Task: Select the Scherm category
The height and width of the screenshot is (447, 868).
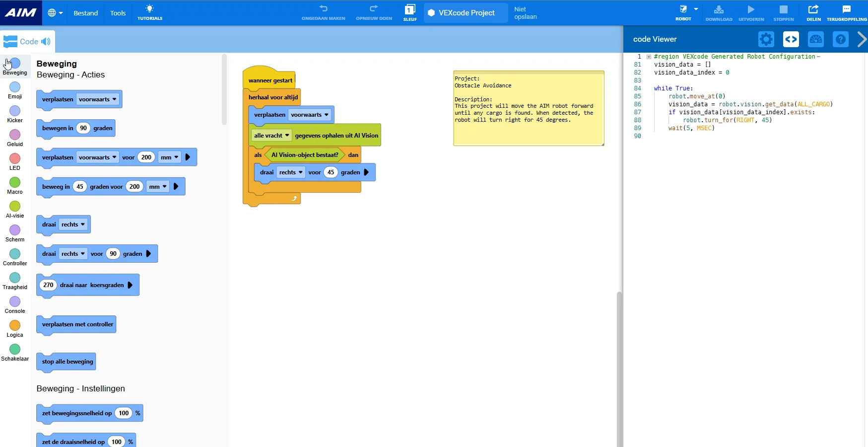Action: click(15, 233)
